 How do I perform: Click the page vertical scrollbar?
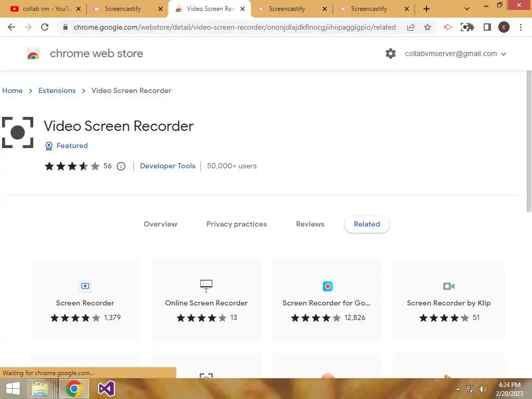tap(529, 141)
